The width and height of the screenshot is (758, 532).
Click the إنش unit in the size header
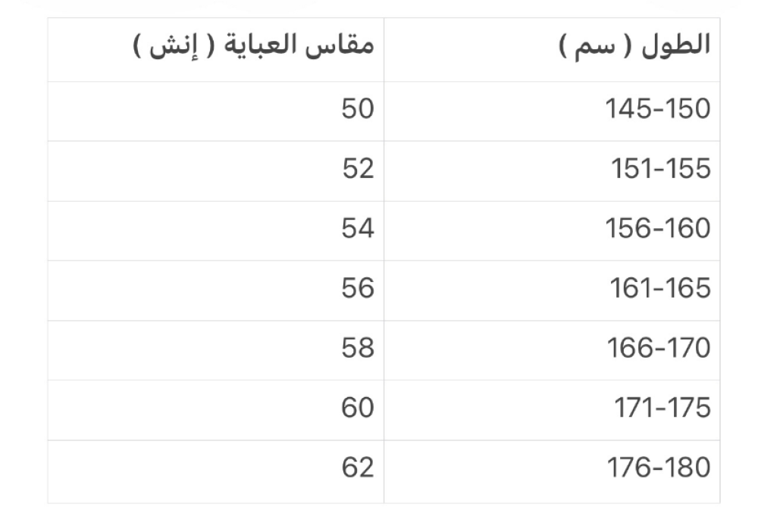click(171, 46)
